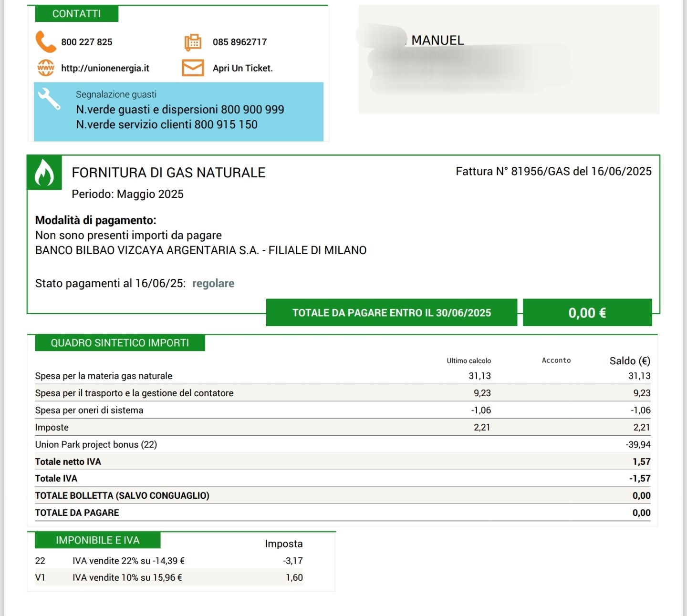Click the Periodo: Maggio 2025 text
The image size is (687, 616).
click(x=127, y=194)
